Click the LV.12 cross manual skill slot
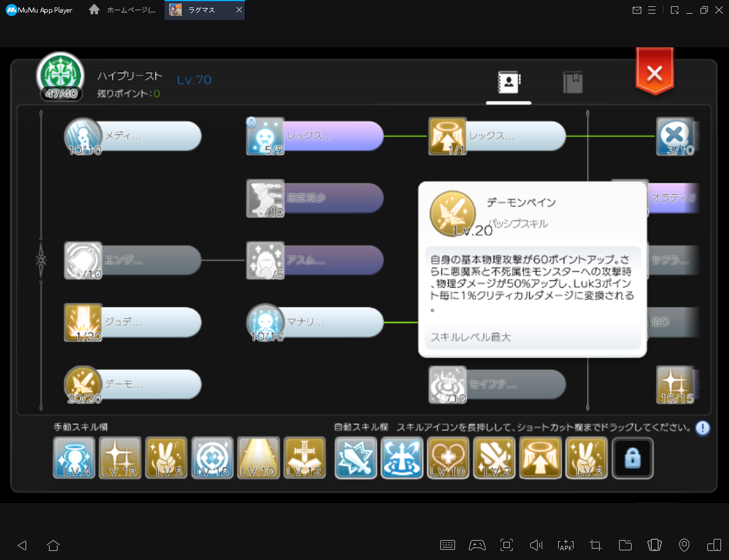The width and height of the screenshot is (729, 560). [x=305, y=458]
